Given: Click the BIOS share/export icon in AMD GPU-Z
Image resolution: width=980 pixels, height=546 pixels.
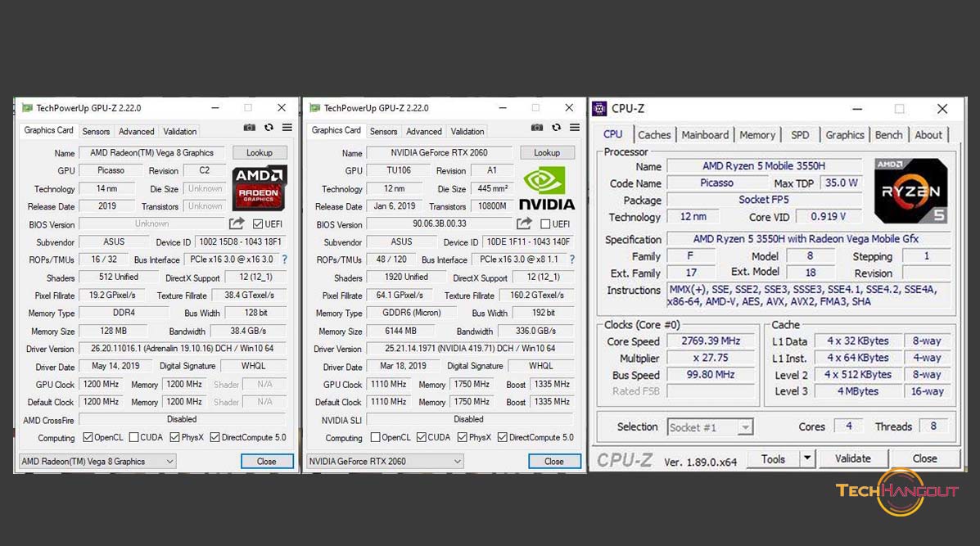Looking at the screenshot, I should pyautogui.click(x=237, y=223).
